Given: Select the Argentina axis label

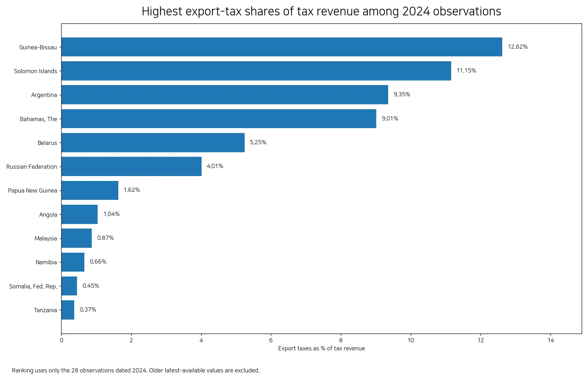Looking at the screenshot, I should (44, 95).
